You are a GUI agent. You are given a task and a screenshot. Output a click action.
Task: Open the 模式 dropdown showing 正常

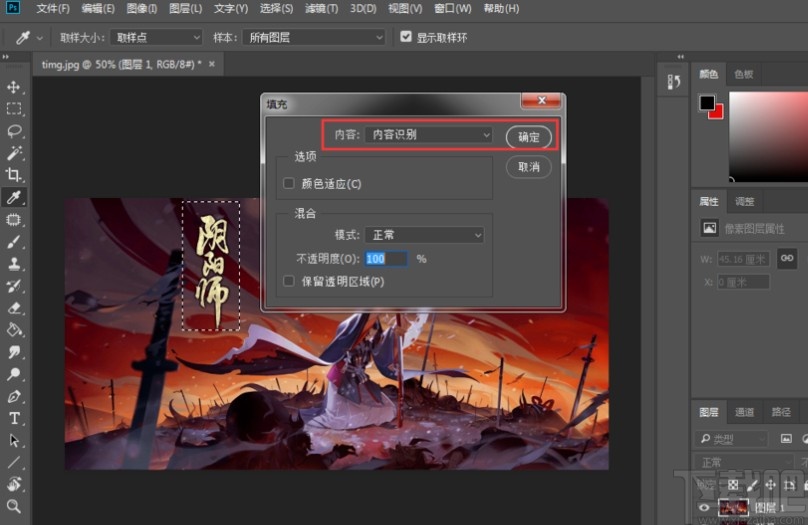click(x=425, y=235)
